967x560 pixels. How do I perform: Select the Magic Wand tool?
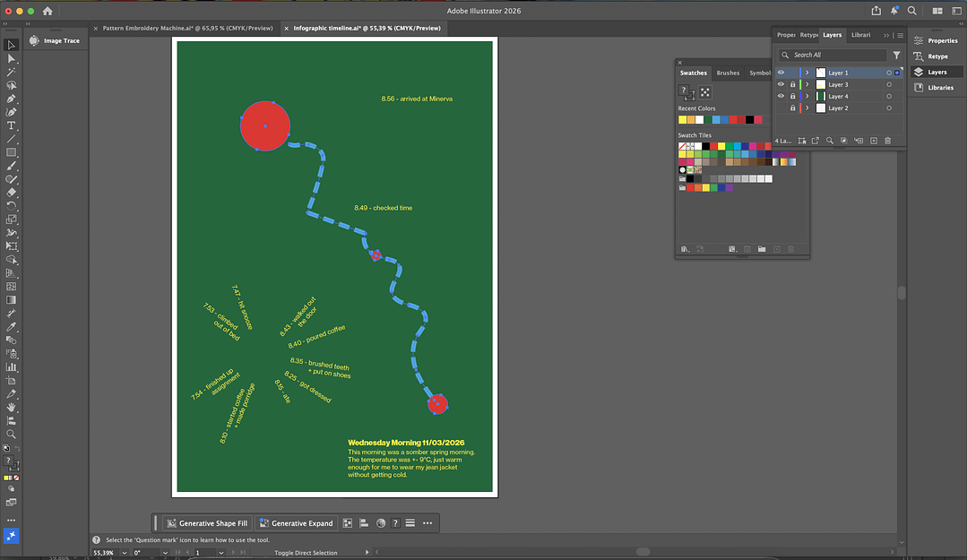point(12,72)
